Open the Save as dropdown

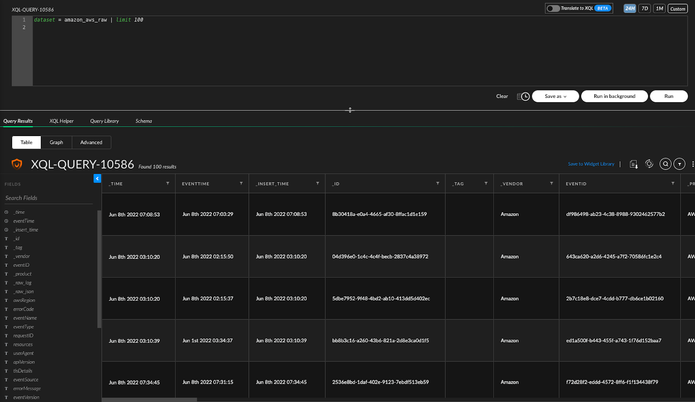point(555,96)
